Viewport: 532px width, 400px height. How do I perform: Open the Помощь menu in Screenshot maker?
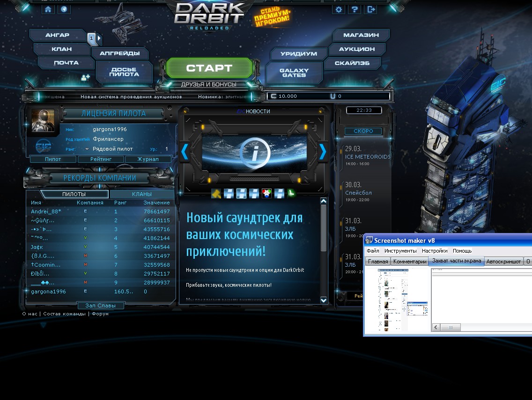tap(462, 251)
